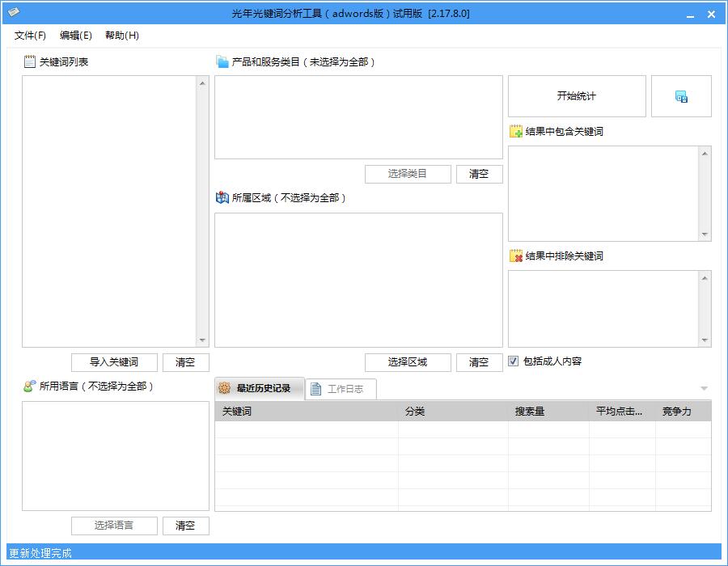
Task: Click 导入关键词 to import keywords
Action: pyautogui.click(x=113, y=362)
